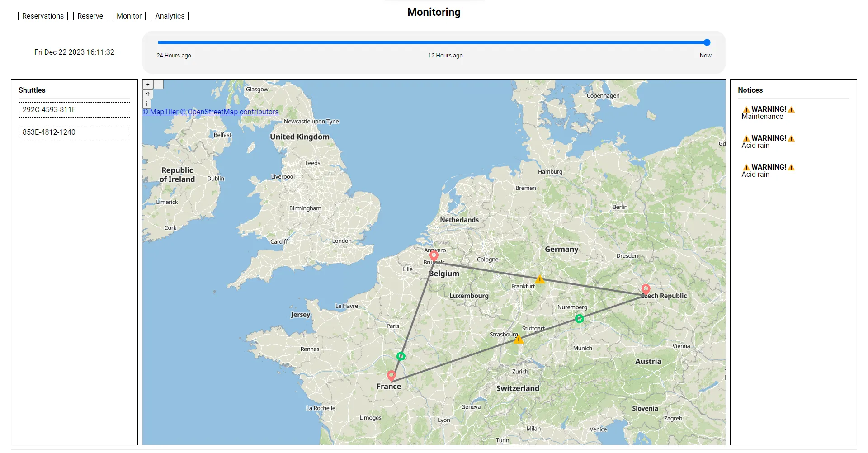
Task: Click the timeline slider handle at Now
Action: pos(707,42)
